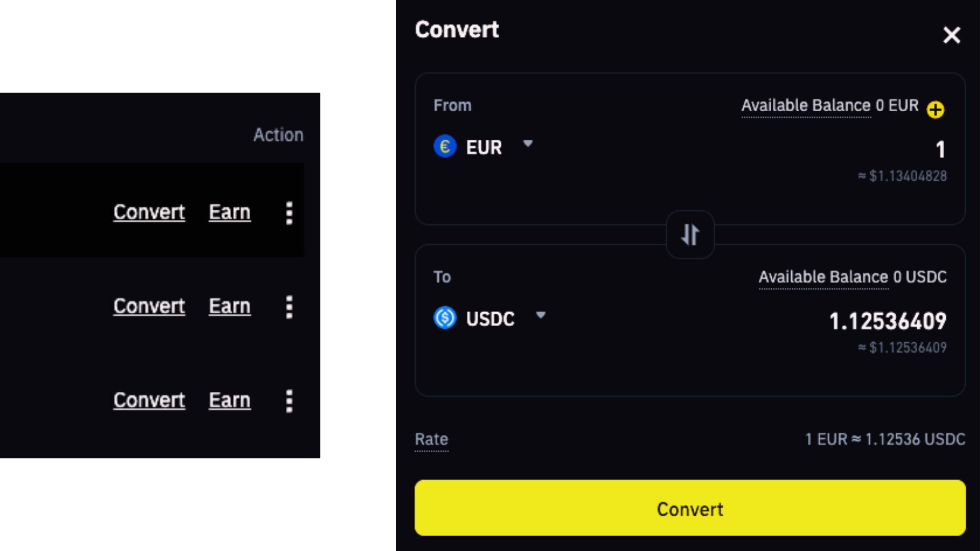Image resolution: width=980 pixels, height=551 pixels.
Task: Click the To amount field showing 1.12536409
Action: tap(888, 321)
